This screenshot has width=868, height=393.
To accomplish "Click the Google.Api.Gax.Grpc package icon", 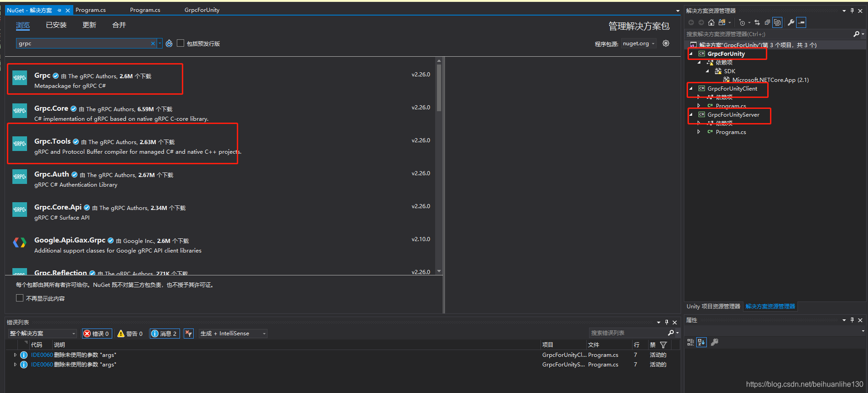I will [20, 242].
